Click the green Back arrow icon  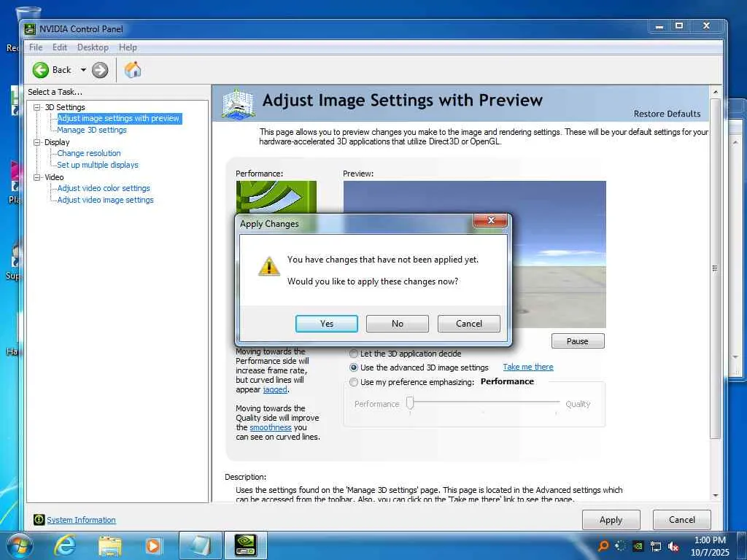click(x=41, y=70)
